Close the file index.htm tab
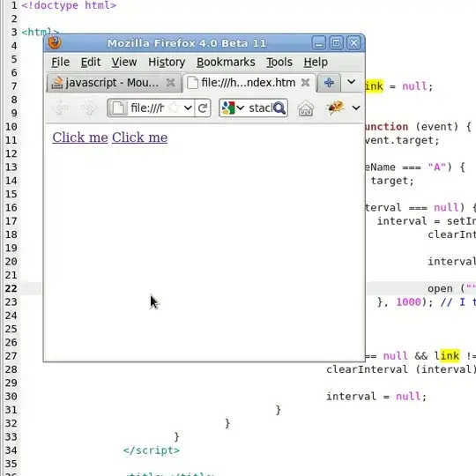The width and height of the screenshot is (476, 476). [x=305, y=83]
